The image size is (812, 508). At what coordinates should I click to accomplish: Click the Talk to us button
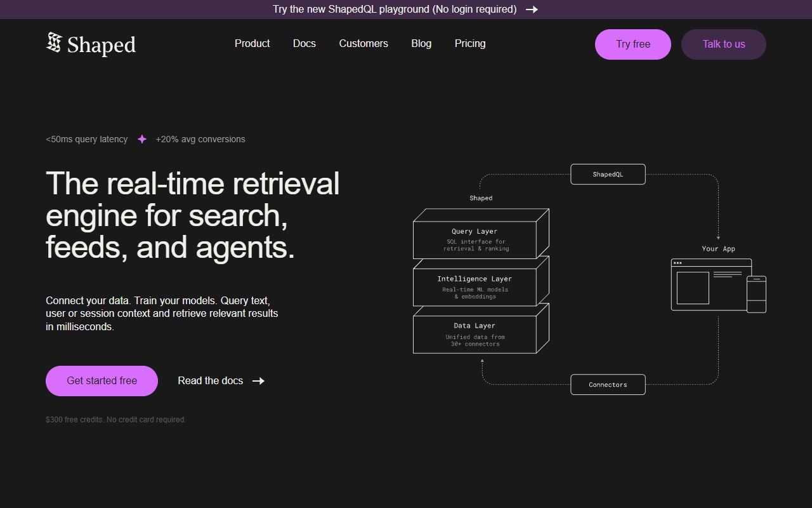(x=723, y=44)
